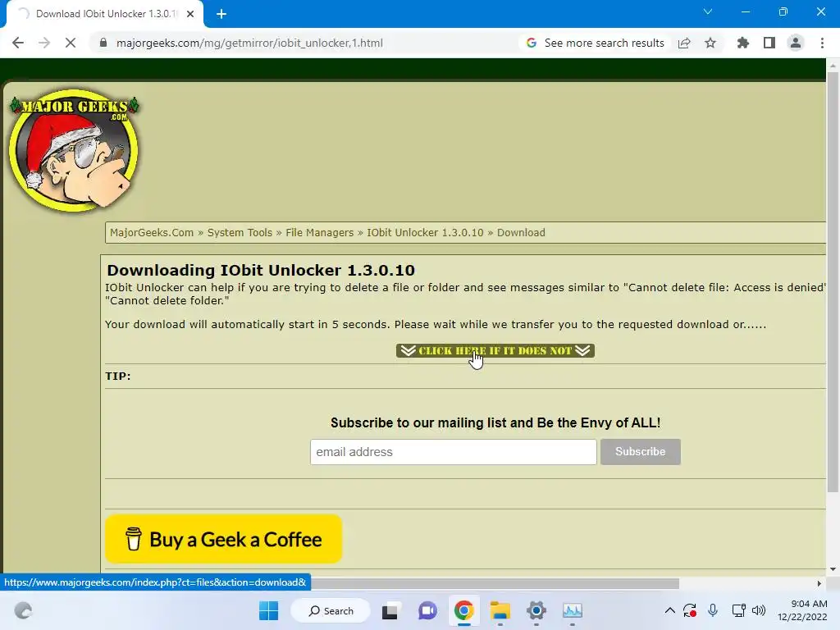Open network settings tray icon

point(739,610)
